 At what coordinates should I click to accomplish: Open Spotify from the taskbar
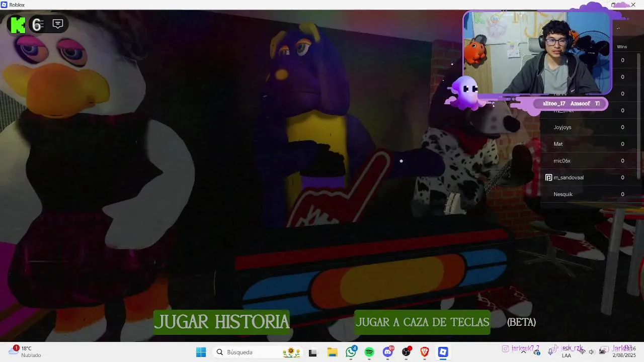point(369,352)
